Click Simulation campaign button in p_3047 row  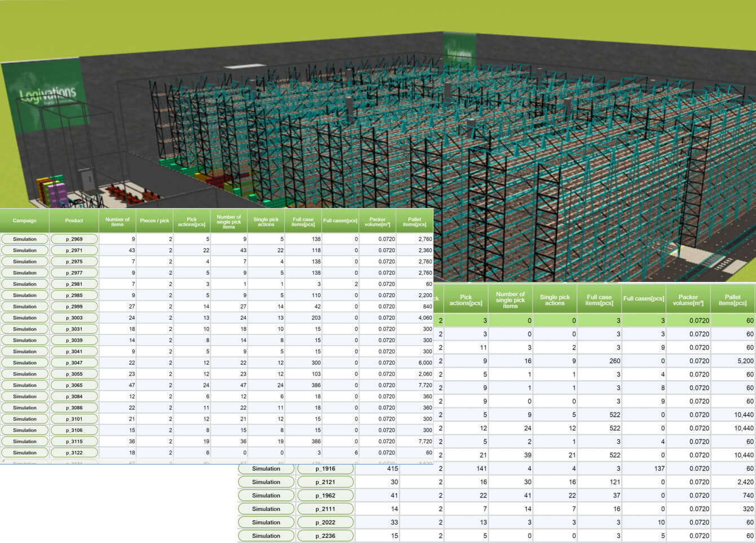click(24, 363)
